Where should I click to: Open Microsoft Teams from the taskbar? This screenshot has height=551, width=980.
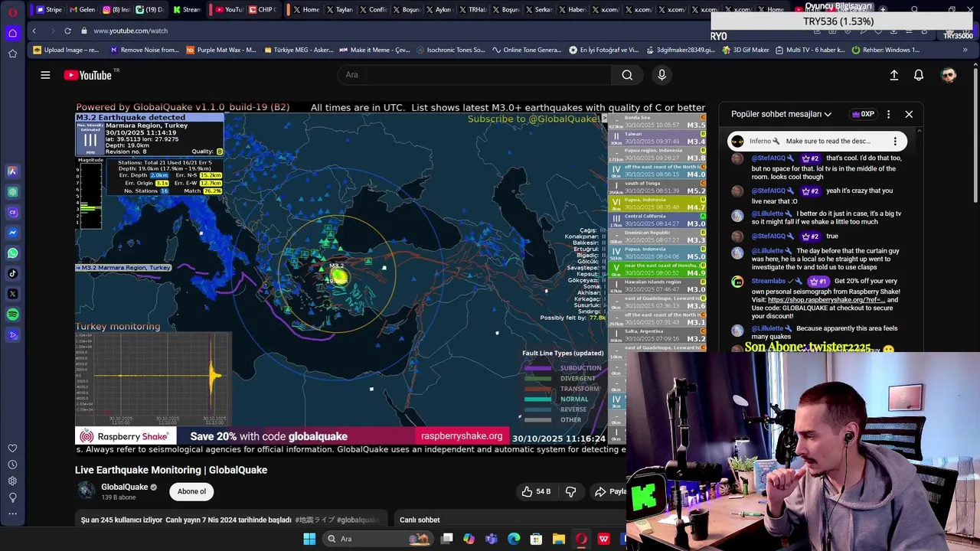492,539
